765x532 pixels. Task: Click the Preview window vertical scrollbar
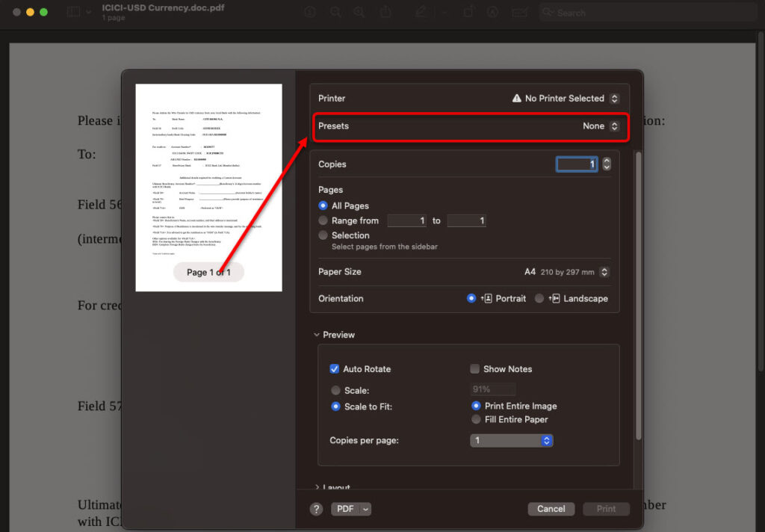[x=761, y=200]
